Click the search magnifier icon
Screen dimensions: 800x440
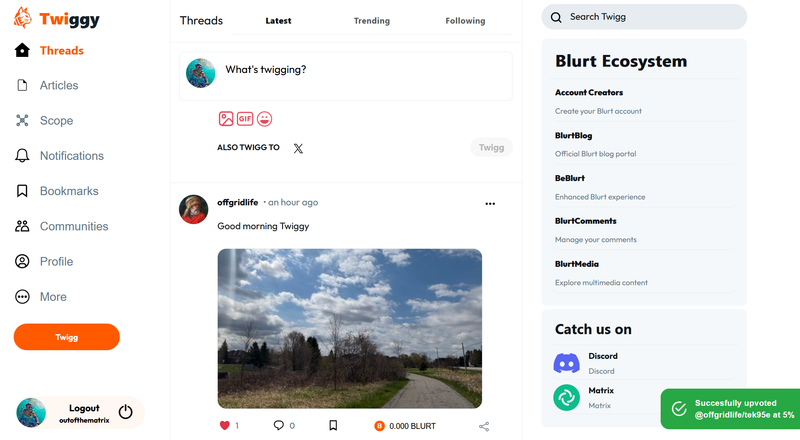556,17
